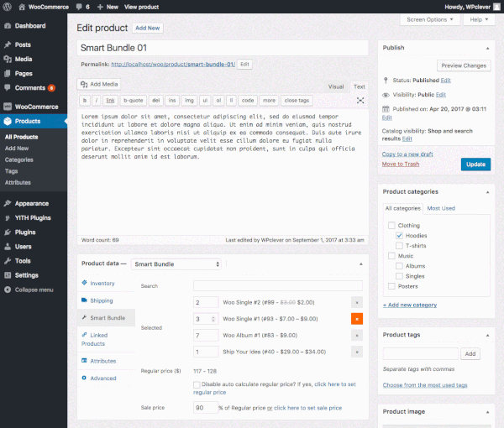Switch to Most Used categories tab
504x428 pixels.
click(x=441, y=208)
